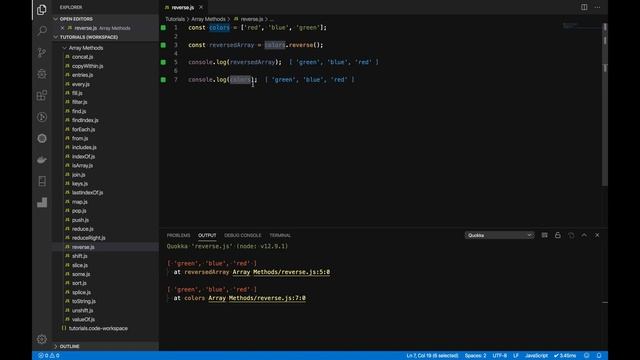Open the Run and Debug icon
640x360 pixels.
click(x=42, y=74)
